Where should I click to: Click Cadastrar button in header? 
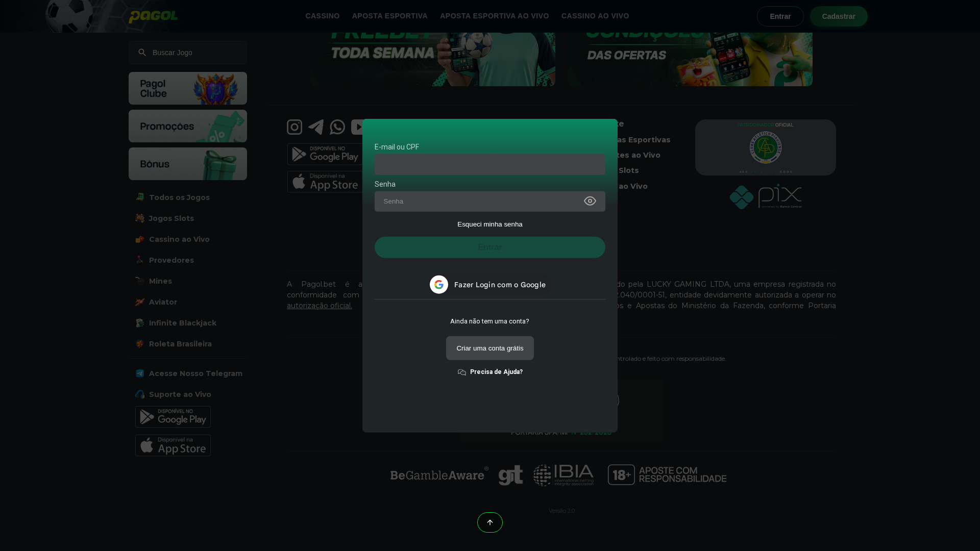(x=839, y=16)
